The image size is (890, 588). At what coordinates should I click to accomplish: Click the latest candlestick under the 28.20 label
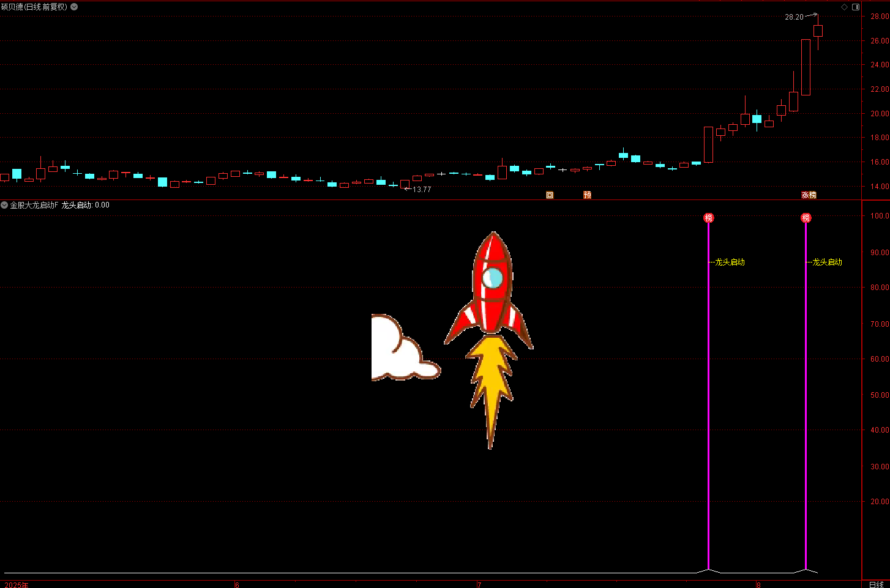pos(818,31)
